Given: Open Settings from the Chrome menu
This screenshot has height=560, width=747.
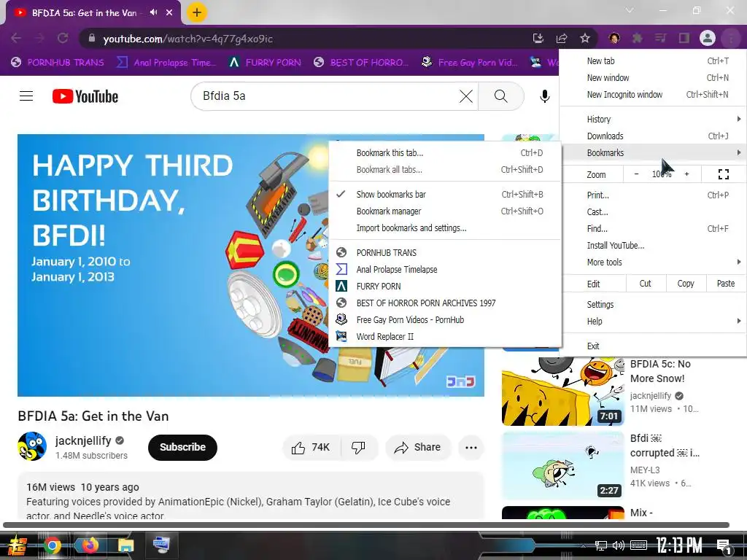Looking at the screenshot, I should 653,304.
